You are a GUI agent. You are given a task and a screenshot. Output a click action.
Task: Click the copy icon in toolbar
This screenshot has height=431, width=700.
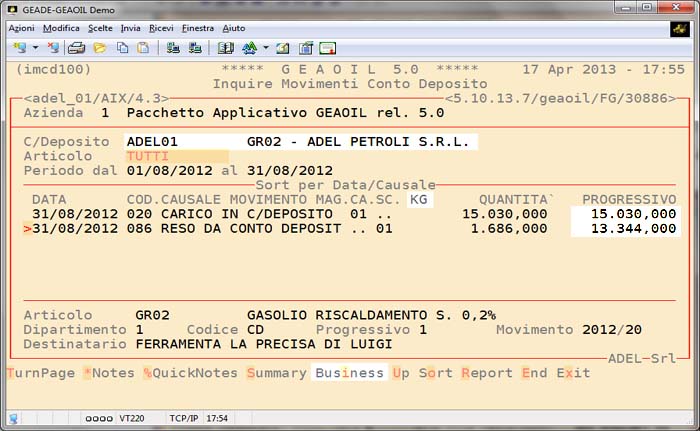121,47
